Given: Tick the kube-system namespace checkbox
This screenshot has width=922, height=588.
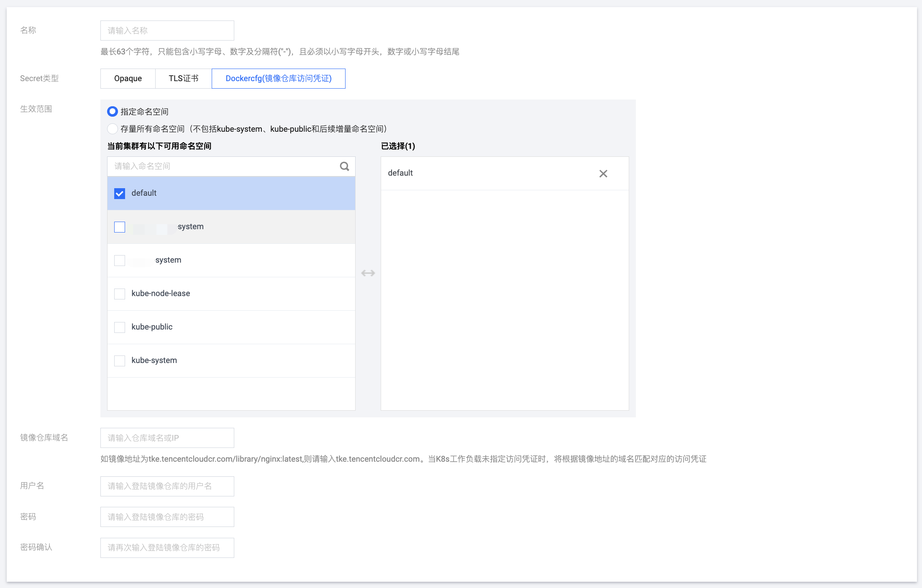Looking at the screenshot, I should tap(120, 360).
